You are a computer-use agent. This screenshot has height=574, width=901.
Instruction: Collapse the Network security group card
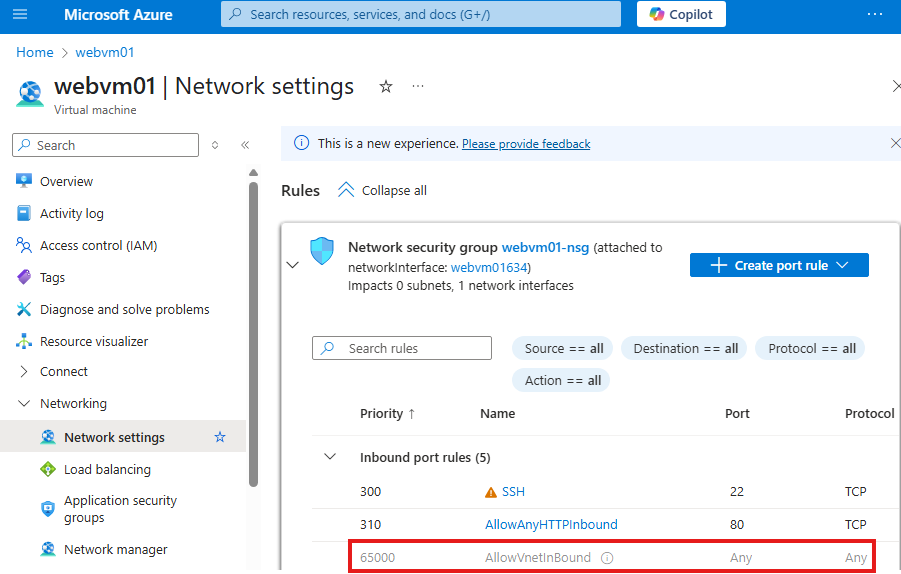tap(292, 265)
